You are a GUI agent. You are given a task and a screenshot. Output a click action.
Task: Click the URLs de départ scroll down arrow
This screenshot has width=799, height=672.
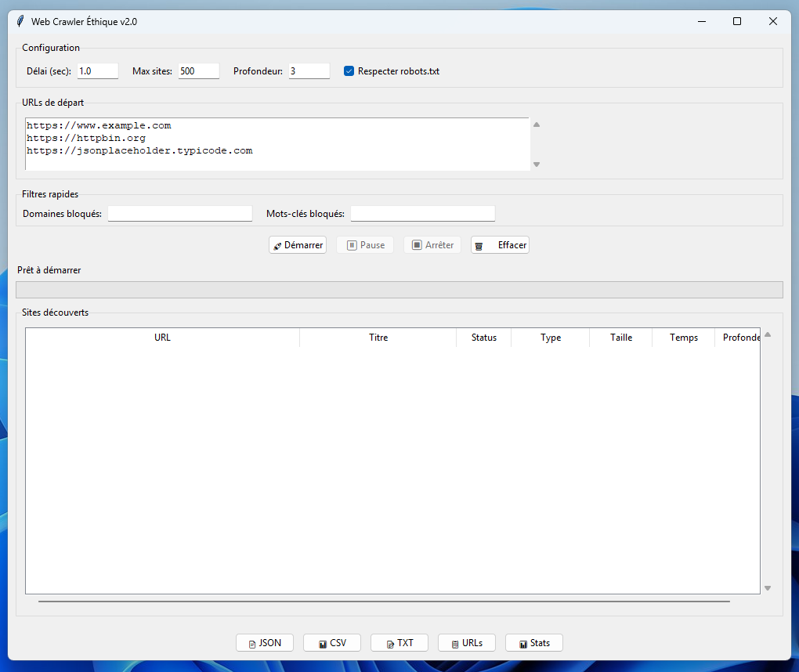(x=537, y=164)
